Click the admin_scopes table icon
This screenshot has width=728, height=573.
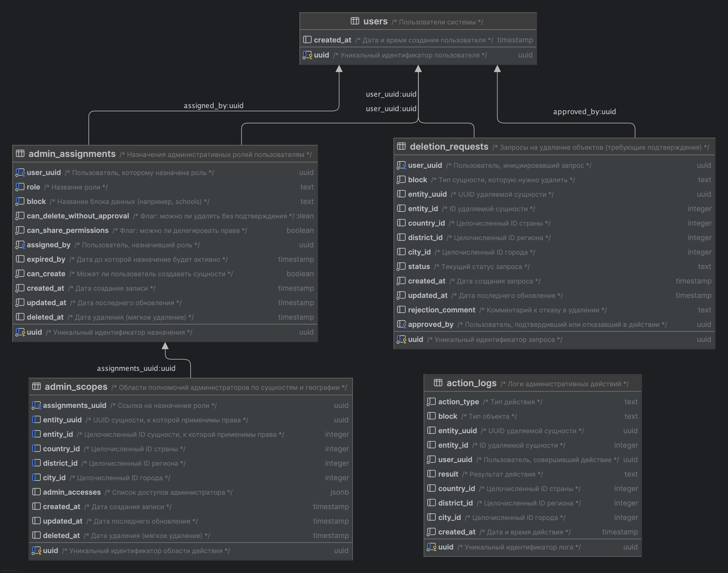36,387
